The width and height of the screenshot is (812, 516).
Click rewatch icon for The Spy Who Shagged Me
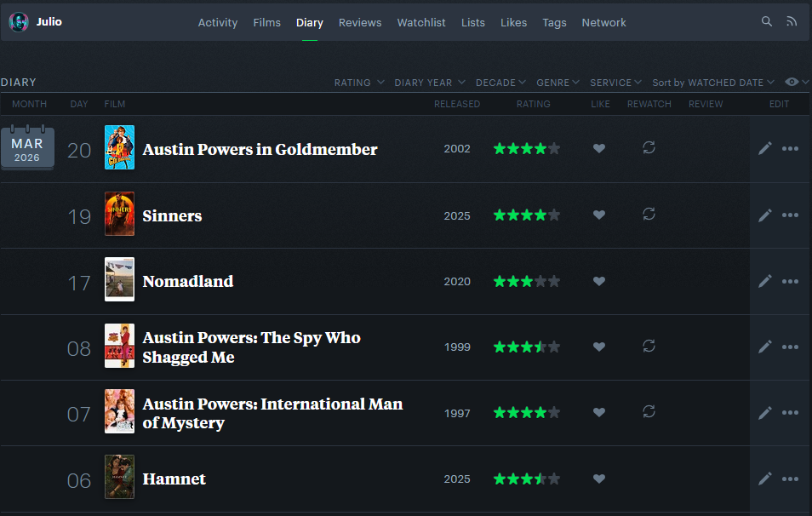(x=649, y=346)
